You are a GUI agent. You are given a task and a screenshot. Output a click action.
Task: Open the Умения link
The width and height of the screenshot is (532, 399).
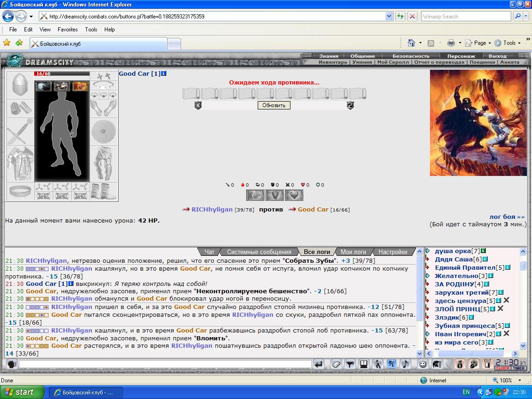(x=362, y=62)
